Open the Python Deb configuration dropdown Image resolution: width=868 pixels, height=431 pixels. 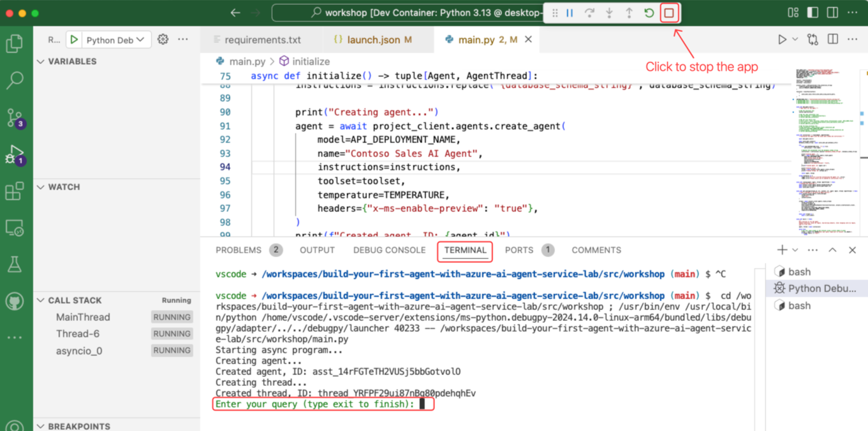[x=115, y=40]
